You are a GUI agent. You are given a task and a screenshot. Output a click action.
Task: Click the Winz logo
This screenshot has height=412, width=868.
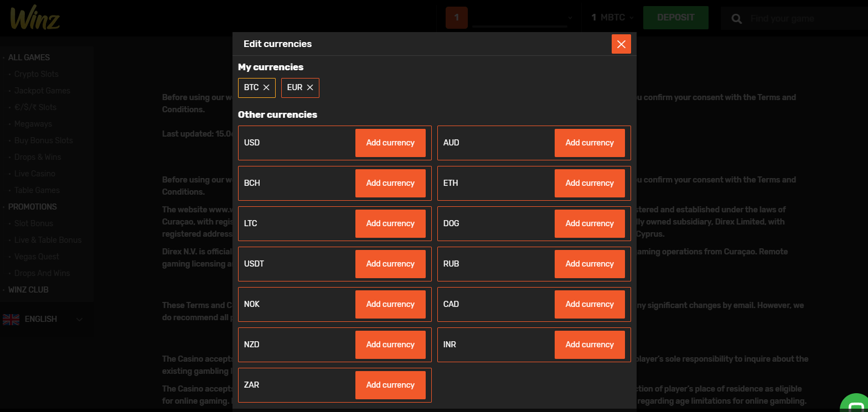(35, 18)
